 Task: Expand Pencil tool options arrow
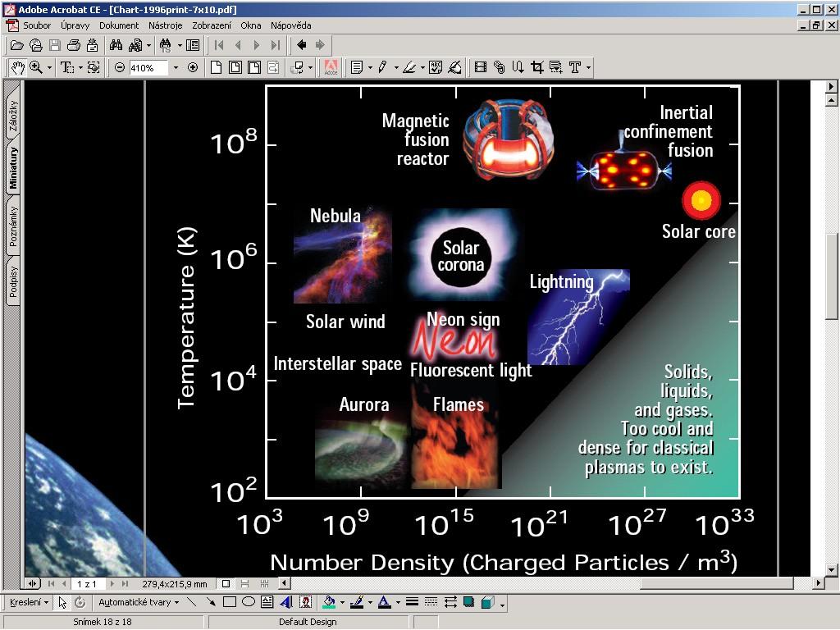click(396, 68)
